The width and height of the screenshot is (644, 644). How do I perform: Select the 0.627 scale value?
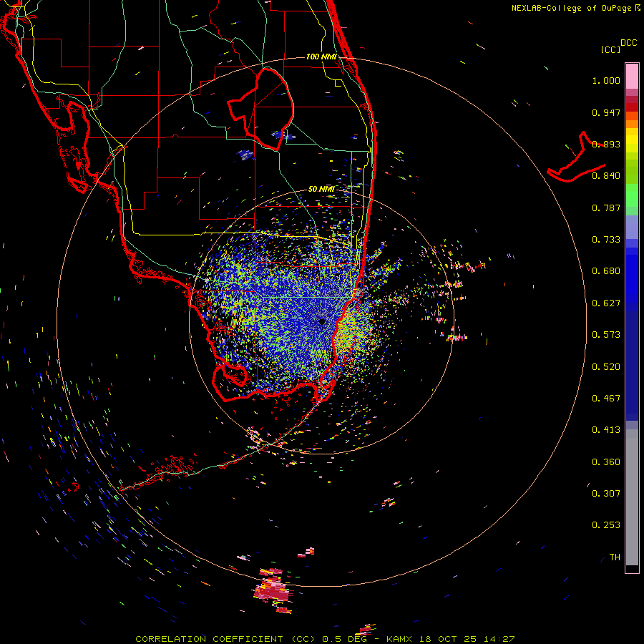[606, 303]
